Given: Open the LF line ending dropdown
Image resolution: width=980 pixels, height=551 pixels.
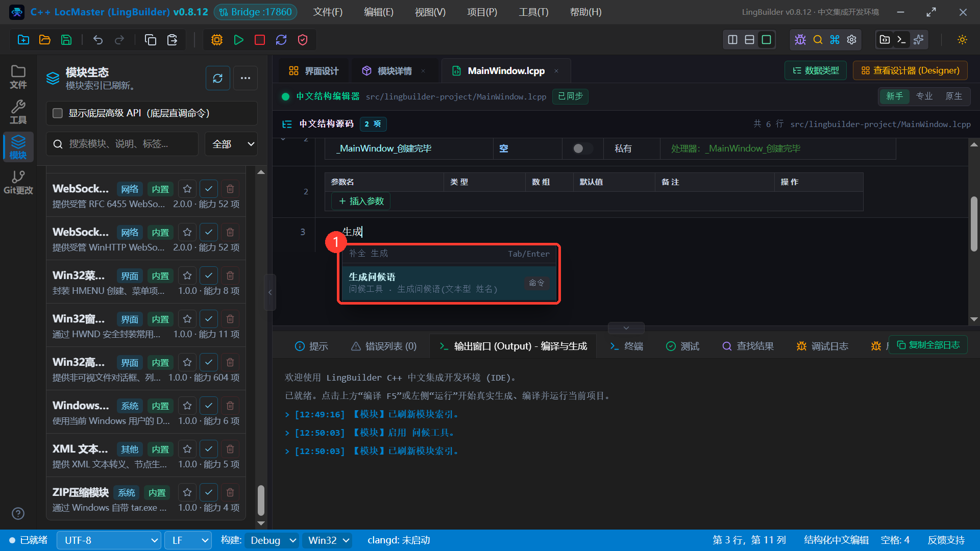Looking at the screenshot, I should [x=188, y=540].
